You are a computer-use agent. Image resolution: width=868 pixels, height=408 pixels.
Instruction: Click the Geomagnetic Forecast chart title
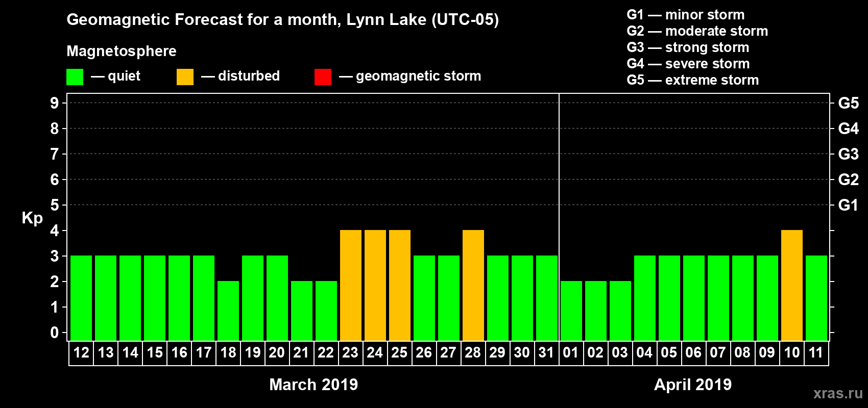[x=283, y=20]
